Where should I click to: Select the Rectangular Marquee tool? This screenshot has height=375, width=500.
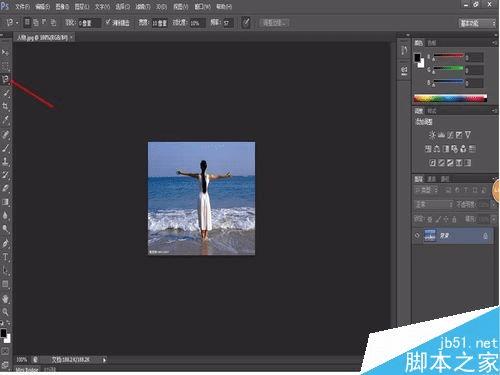[5, 65]
